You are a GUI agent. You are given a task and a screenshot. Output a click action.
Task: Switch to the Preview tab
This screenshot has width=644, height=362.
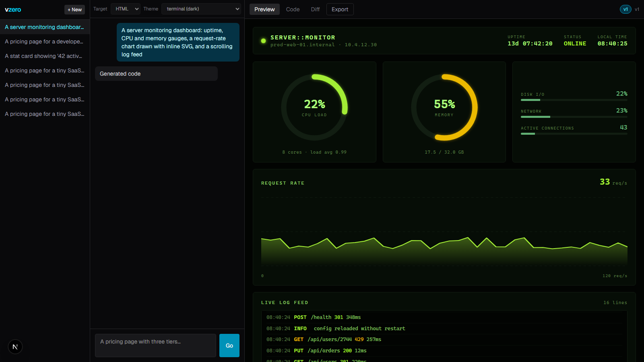click(264, 9)
